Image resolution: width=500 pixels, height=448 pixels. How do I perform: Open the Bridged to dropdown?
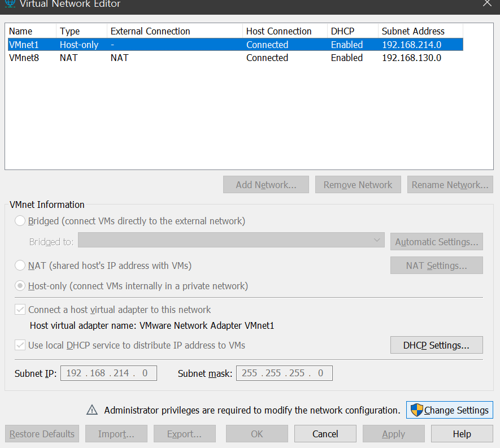click(x=231, y=240)
